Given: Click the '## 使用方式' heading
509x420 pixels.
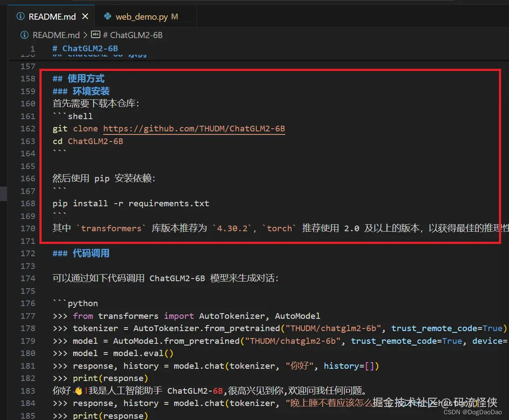Looking at the screenshot, I should (x=78, y=78).
